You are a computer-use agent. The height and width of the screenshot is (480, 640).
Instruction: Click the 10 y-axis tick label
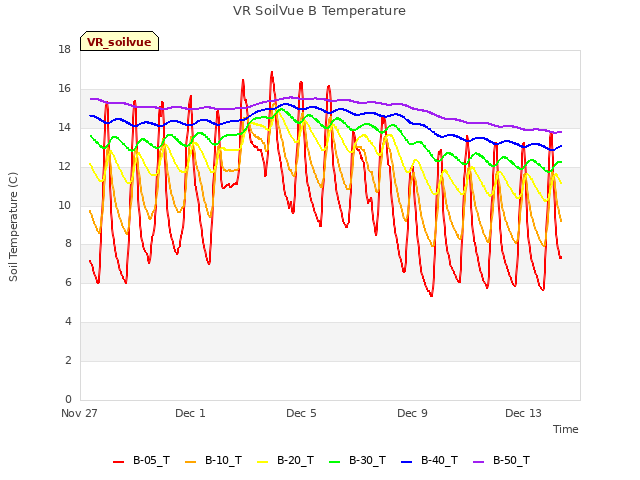coord(64,205)
